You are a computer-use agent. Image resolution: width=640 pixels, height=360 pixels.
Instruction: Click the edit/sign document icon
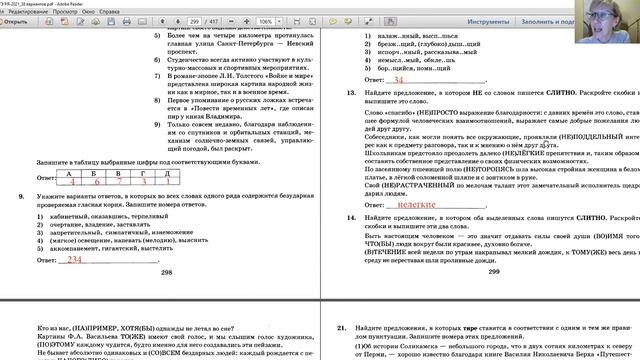pos(80,22)
